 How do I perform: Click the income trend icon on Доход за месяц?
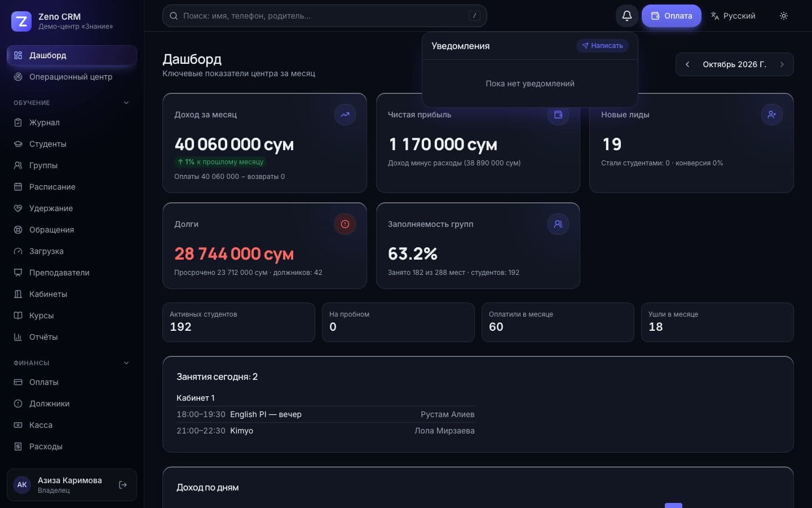[x=345, y=115]
